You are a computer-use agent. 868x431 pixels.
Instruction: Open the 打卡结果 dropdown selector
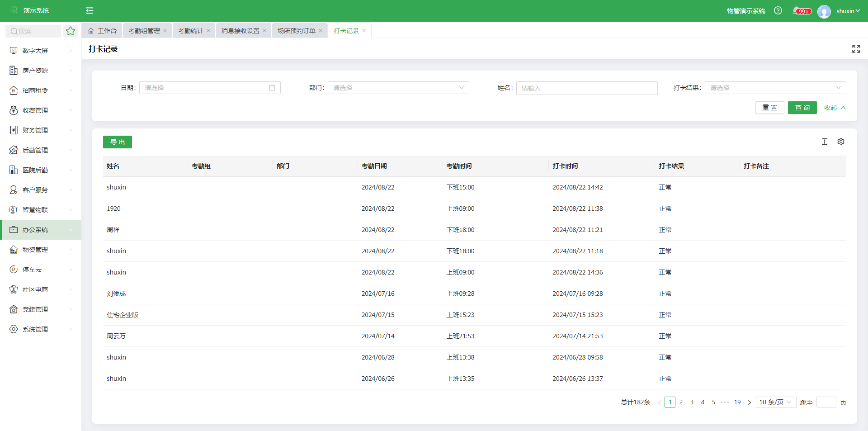coord(775,88)
